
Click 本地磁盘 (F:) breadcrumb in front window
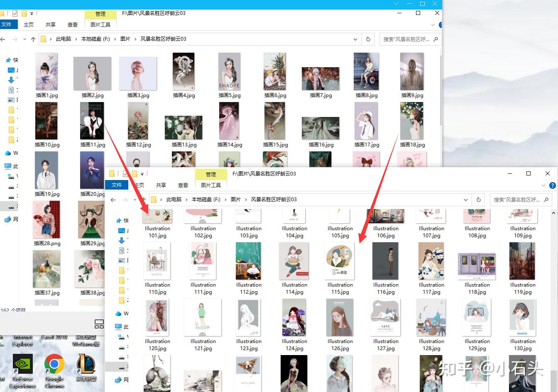point(206,200)
